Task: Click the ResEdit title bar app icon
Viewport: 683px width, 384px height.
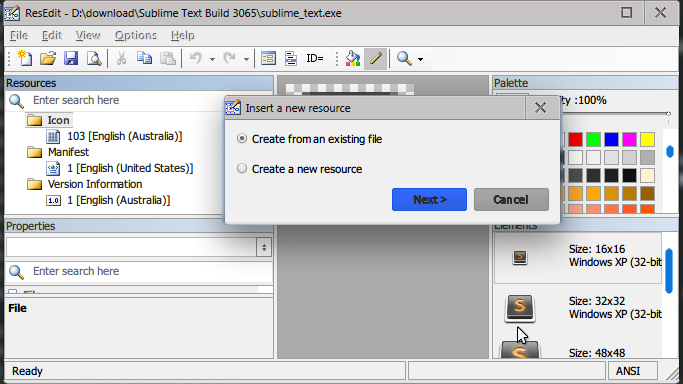Action: coord(12,13)
